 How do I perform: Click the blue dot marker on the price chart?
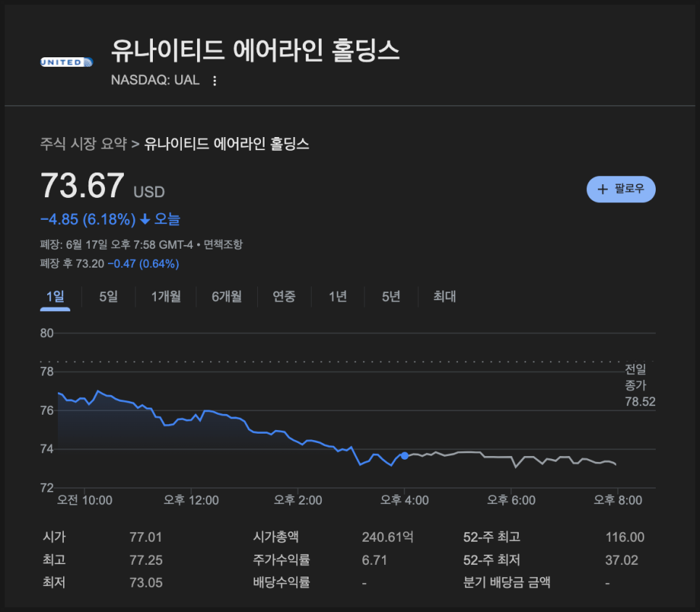click(404, 455)
